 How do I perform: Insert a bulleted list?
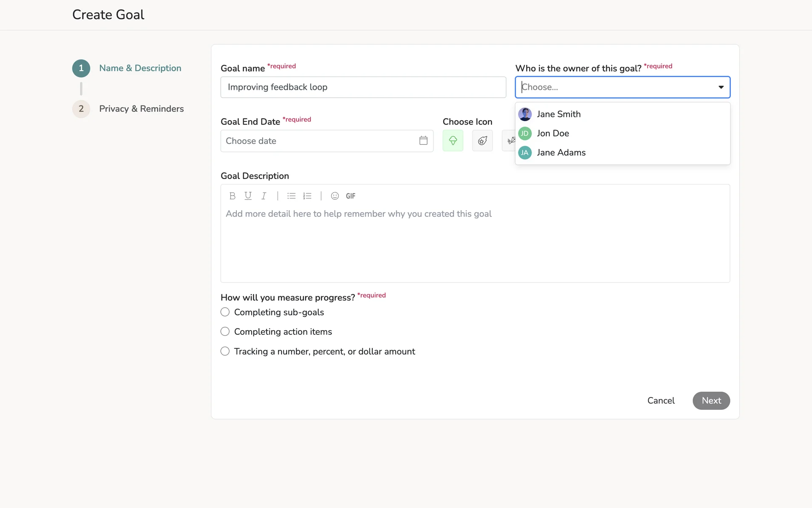291,196
